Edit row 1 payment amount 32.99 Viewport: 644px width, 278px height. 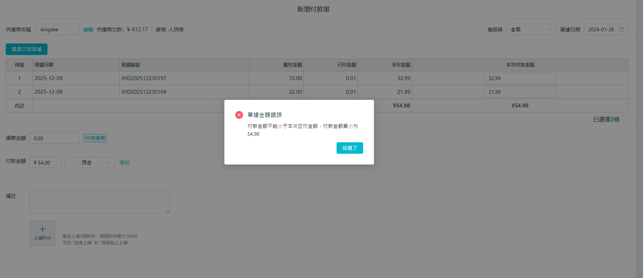(x=520, y=78)
